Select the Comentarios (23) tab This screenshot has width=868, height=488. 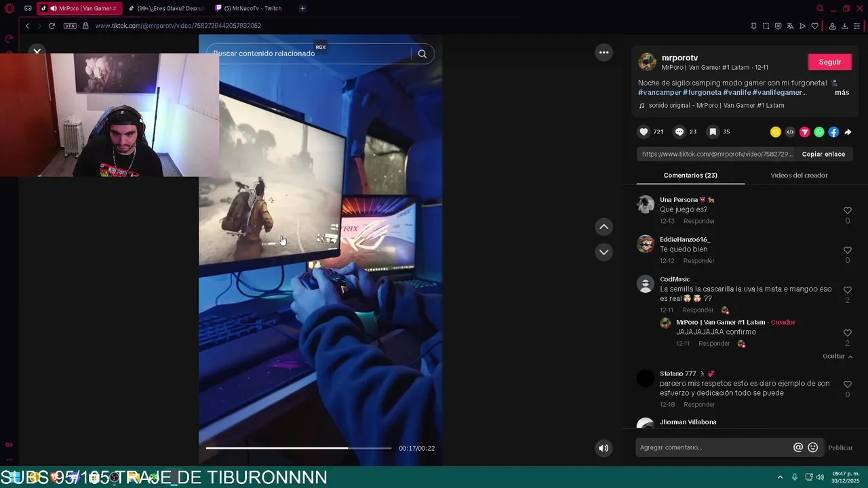(x=690, y=176)
